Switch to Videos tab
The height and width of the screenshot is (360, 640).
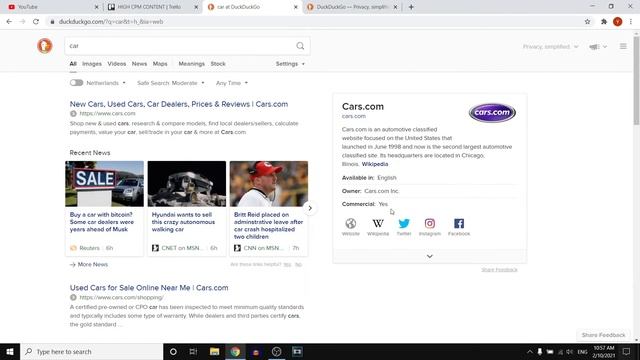point(117,64)
